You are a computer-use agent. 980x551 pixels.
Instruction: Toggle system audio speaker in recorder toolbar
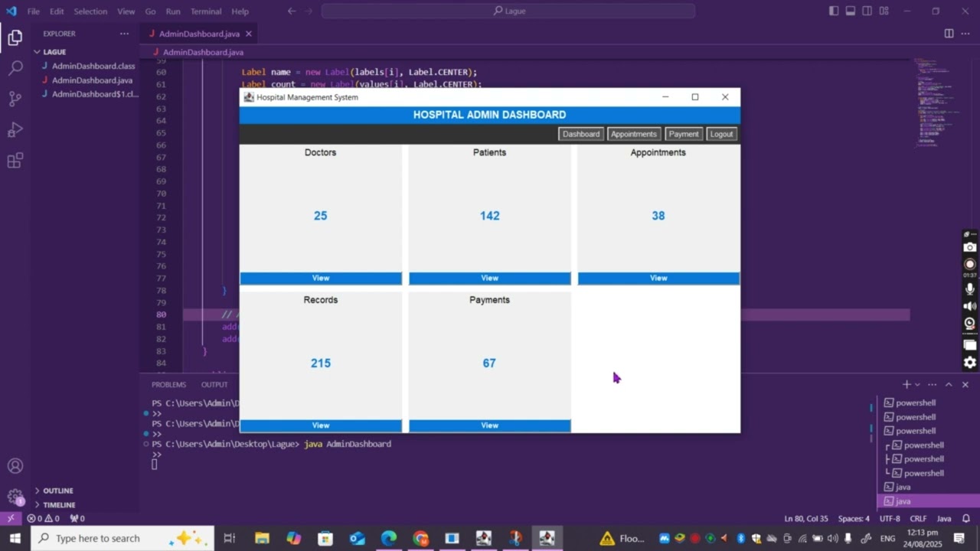point(970,306)
